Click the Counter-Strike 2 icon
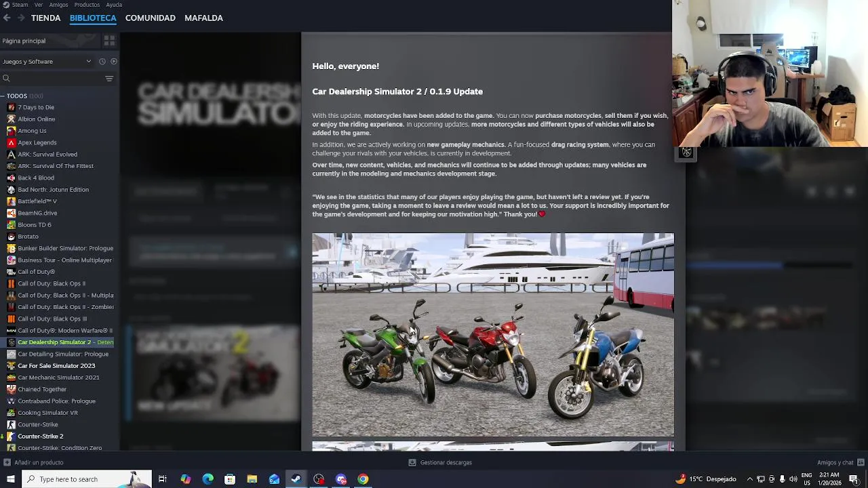This screenshot has width=868, height=488. (x=11, y=436)
